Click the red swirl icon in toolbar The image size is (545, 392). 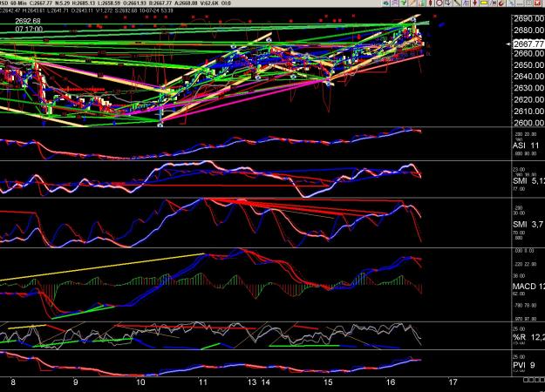point(501,3)
